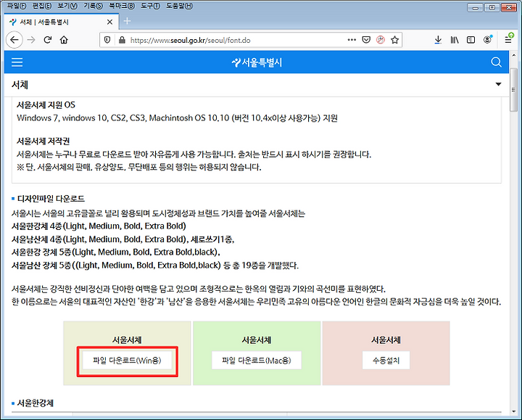Open the page actions three-dot menu
The image size is (522, 420).
coord(352,40)
